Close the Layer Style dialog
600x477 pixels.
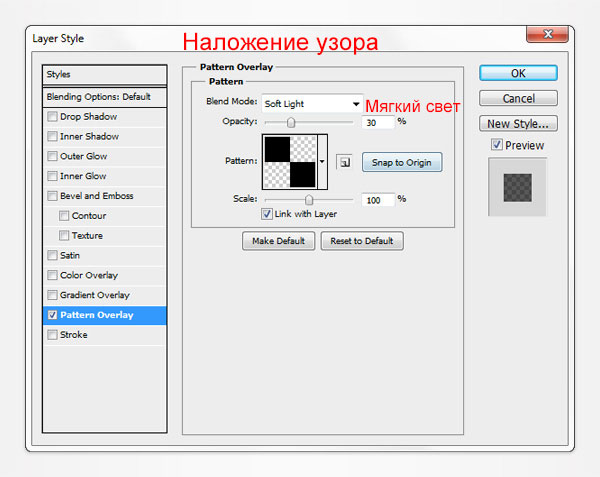click(547, 34)
